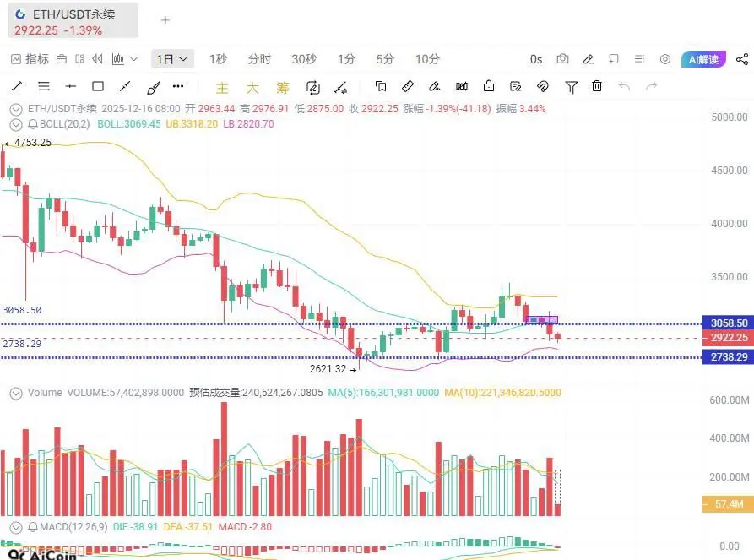Click the copy-flag bookmark icon
754x560 pixels.
click(380, 87)
